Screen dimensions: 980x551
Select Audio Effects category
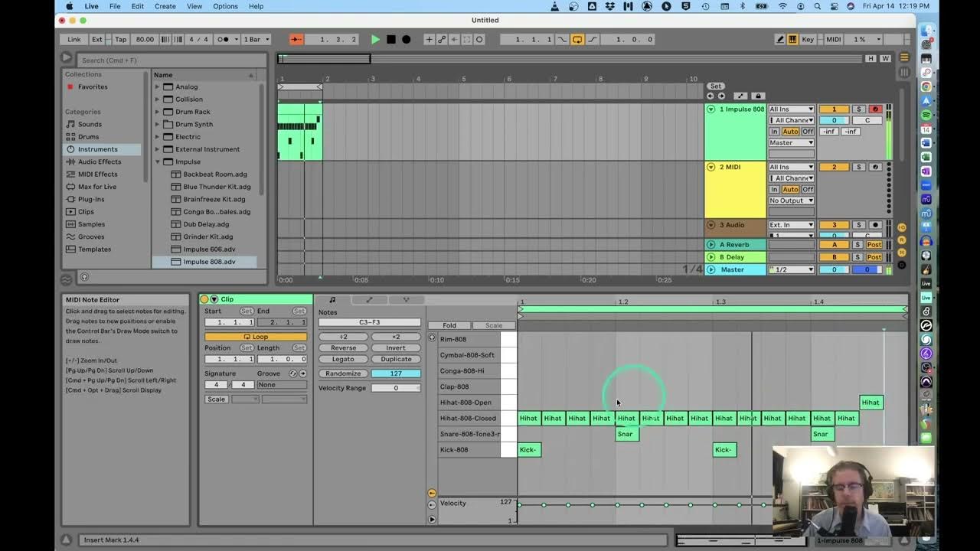[100, 161]
